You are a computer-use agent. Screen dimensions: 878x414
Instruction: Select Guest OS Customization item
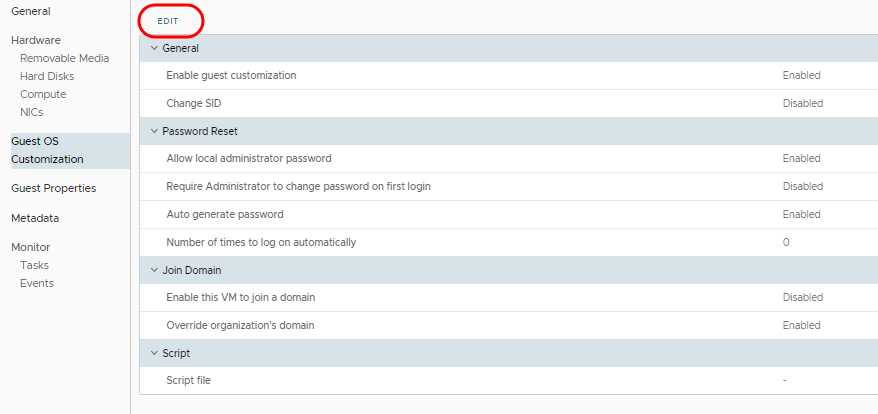47,150
